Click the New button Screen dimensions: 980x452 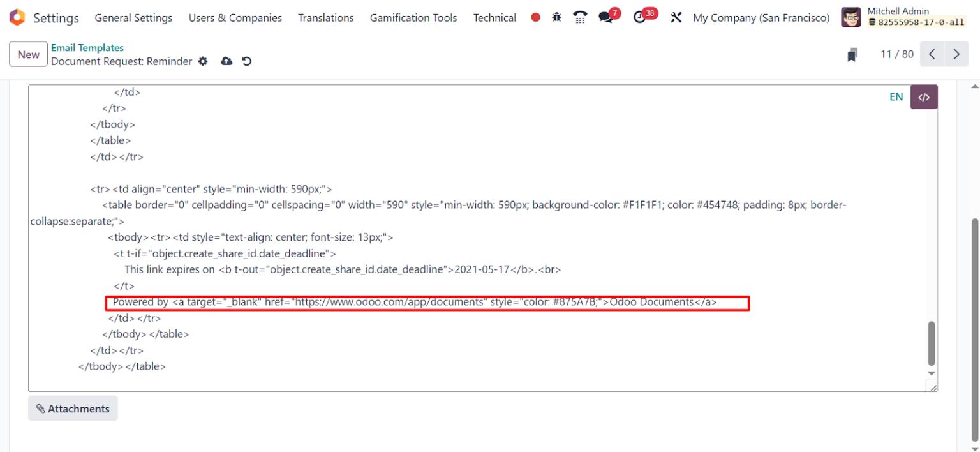28,54
